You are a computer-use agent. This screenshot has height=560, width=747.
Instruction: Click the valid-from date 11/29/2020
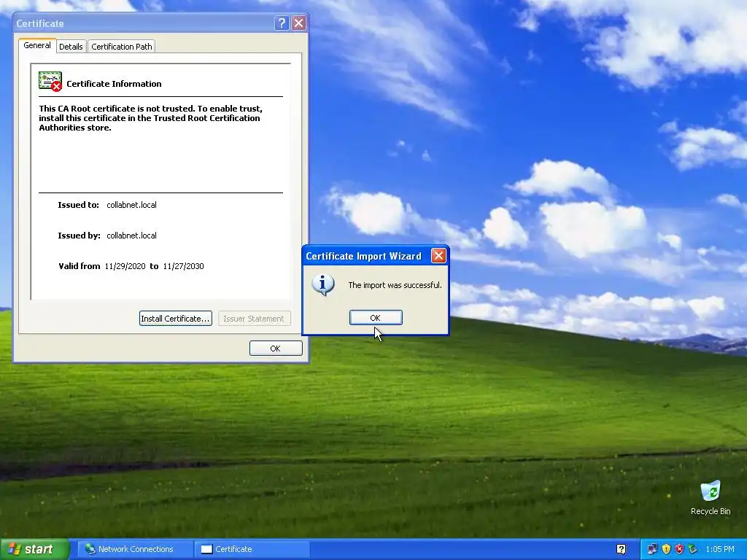click(x=125, y=266)
